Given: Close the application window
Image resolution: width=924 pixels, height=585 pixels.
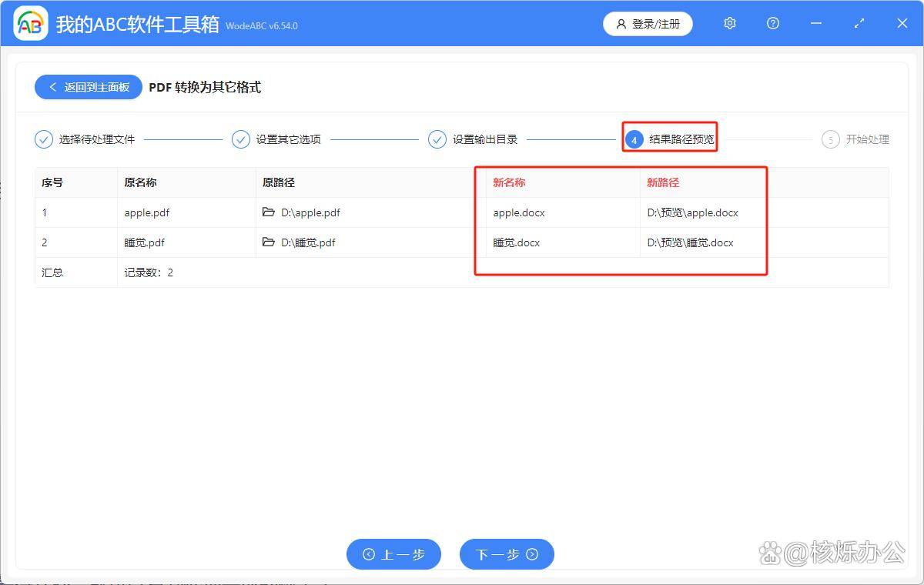Looking at the screenshot, I should (x=902, y=24).
